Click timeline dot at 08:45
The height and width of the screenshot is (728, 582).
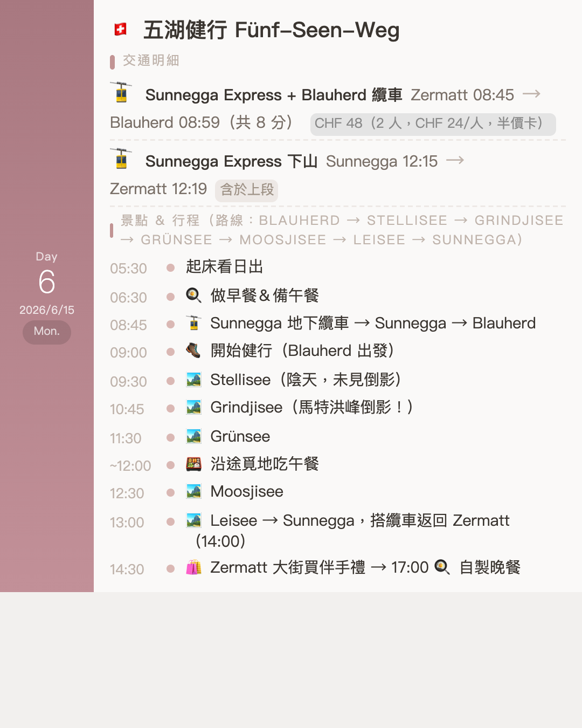(x=171, y=324)
